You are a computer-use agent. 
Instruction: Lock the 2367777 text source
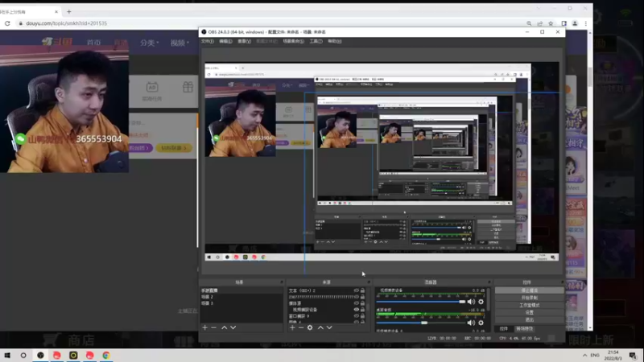(x=363, y=297)
